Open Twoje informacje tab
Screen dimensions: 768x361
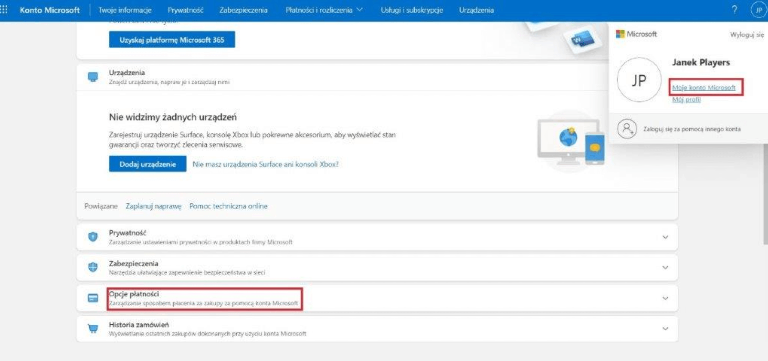click(x=125, y=10)
